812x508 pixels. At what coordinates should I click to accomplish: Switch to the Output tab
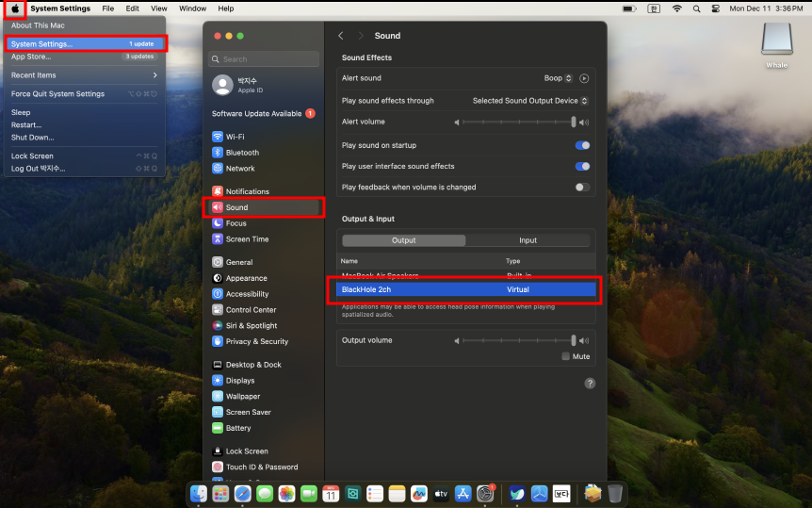(x=404, y=240)
